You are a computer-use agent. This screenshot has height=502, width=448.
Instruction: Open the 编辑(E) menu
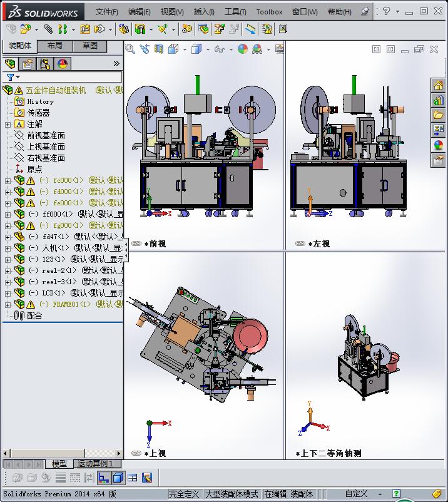[139, 12]
